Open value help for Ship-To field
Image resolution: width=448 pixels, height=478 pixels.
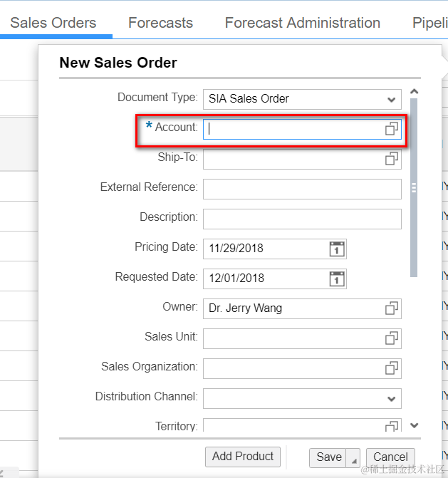392,159
